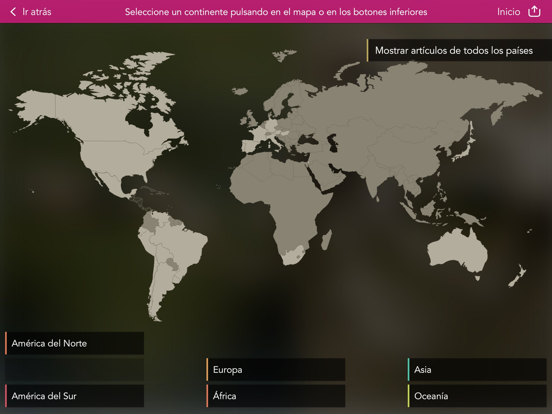The height and width of the screenshot is (414, 552).
Task: Open the Oceanía continent button
Action: click(x=477, y=396)
